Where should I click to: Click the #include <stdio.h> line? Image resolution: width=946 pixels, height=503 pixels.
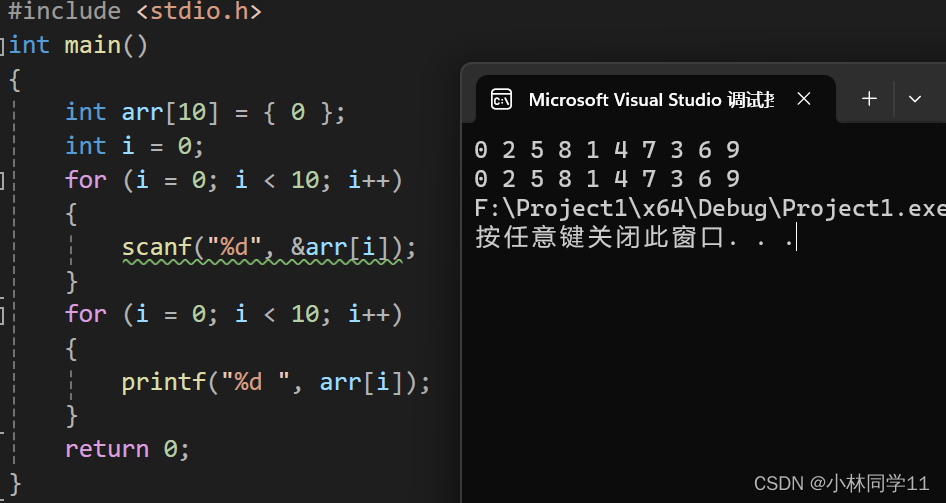135,11
